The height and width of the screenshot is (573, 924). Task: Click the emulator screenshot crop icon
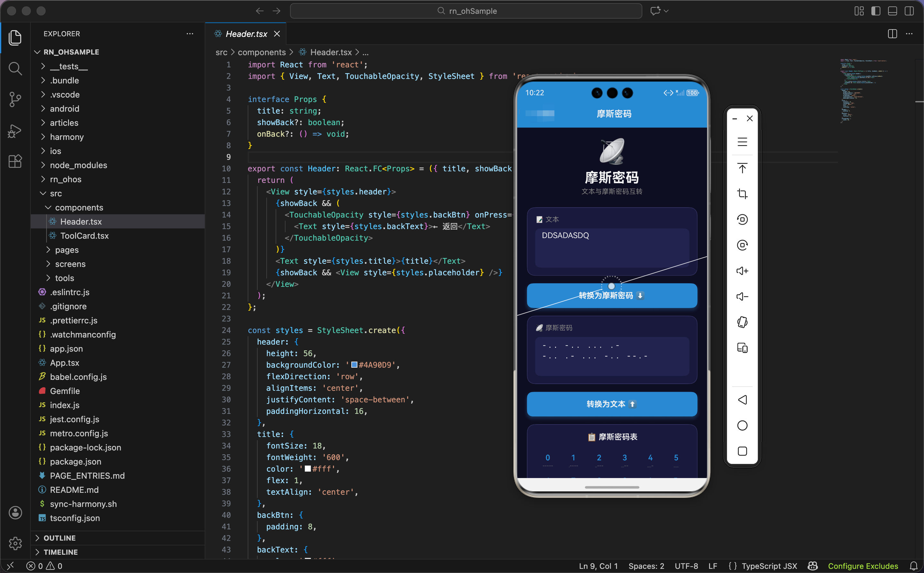(742, 194)
